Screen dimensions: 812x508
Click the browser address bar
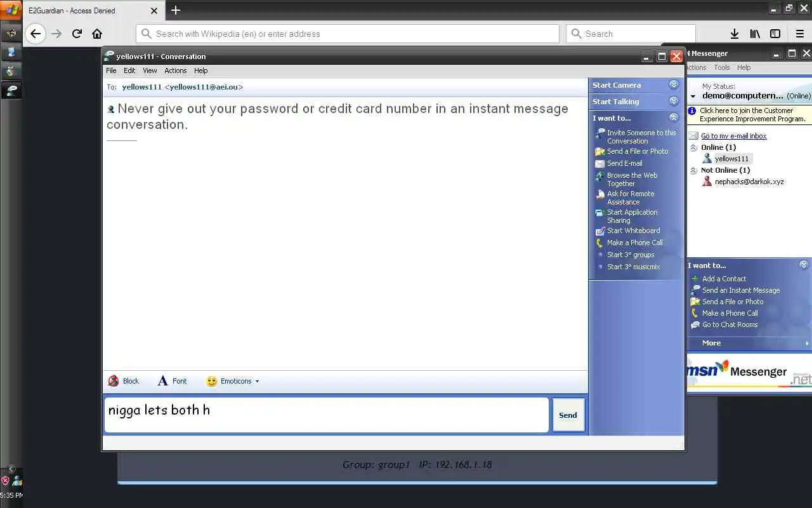[x=348, y=34]
